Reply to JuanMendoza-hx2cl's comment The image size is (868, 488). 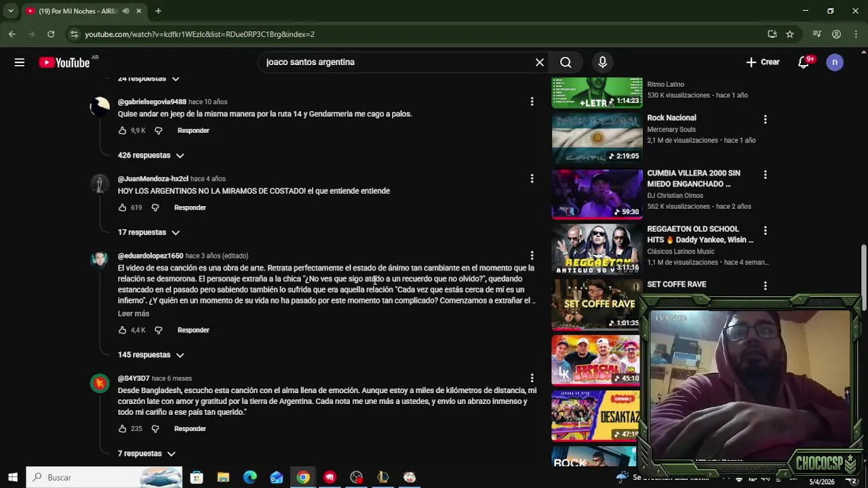[x=190, y=208]
